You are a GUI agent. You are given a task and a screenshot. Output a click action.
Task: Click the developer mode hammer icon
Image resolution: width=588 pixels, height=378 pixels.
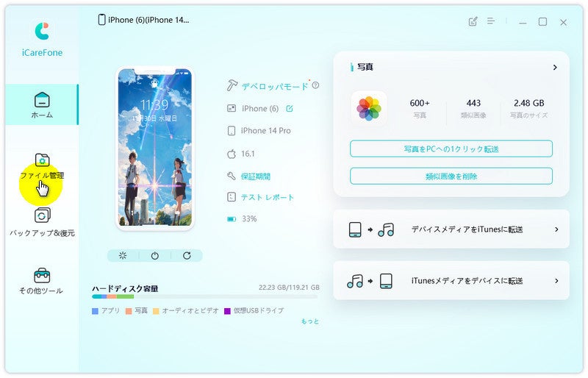click(232, 85)
